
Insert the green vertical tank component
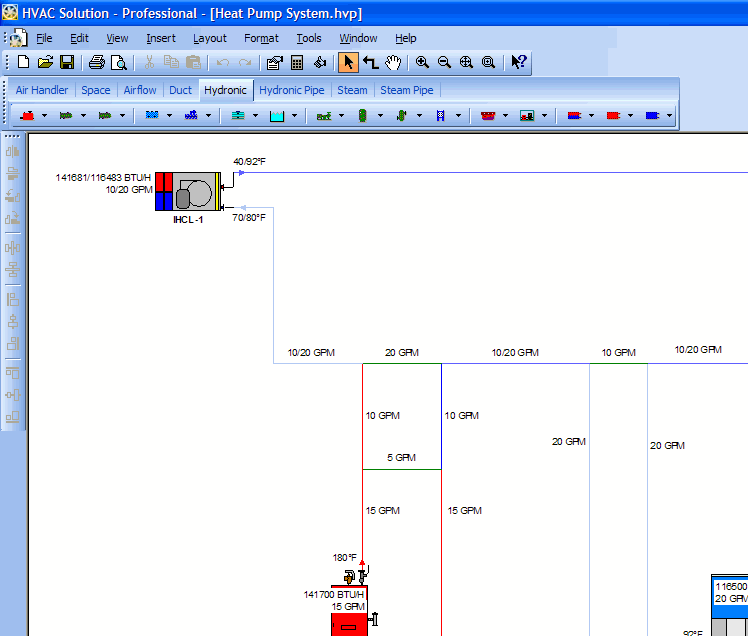[x=363, y=115]
